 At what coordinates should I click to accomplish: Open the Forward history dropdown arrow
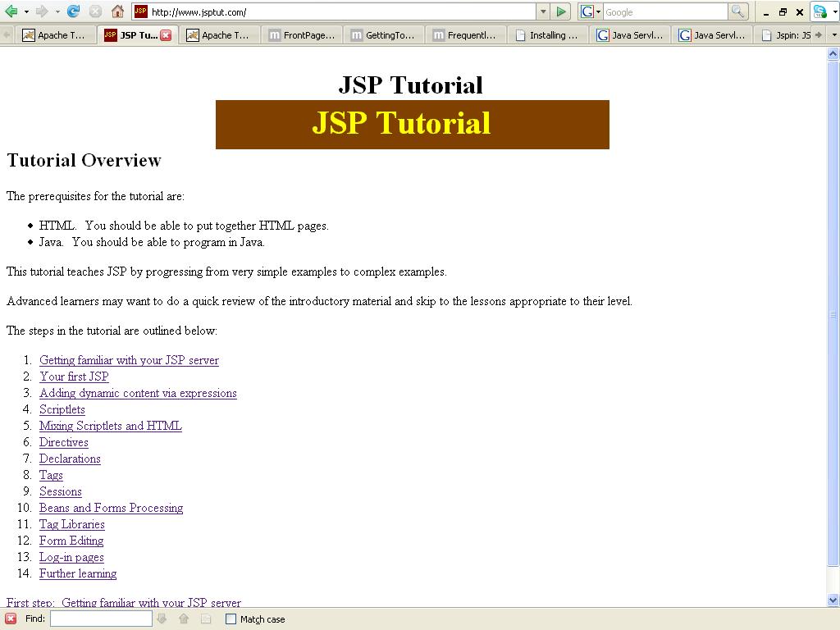click(x=57, y=11)
